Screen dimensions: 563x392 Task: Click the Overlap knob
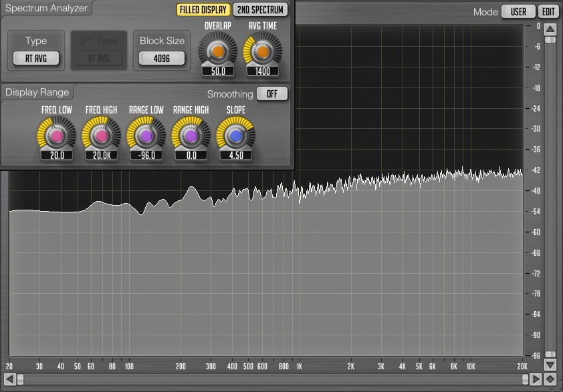(x=218, y=51)
